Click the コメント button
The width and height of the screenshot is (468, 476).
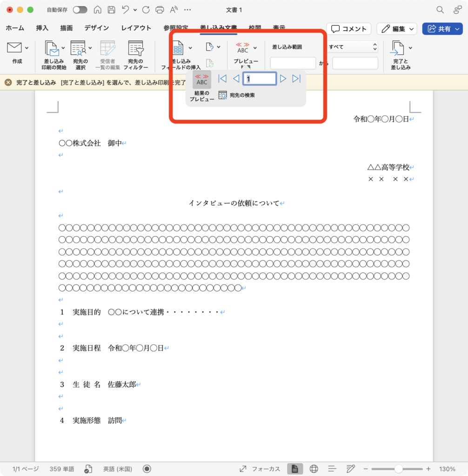348,29
